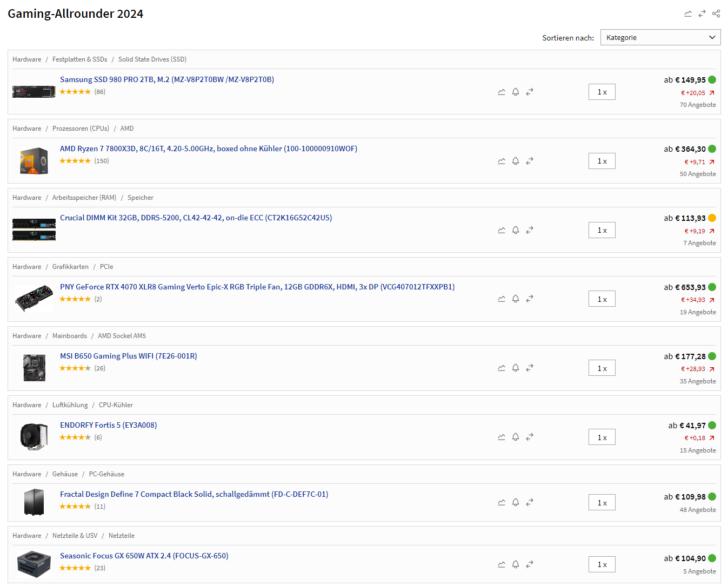Image resolution: width=728 pixels, height=587 pixels.
Task: Edit quantity field for ENDORFY Fortis 5
Action: (x=602, y=437)
